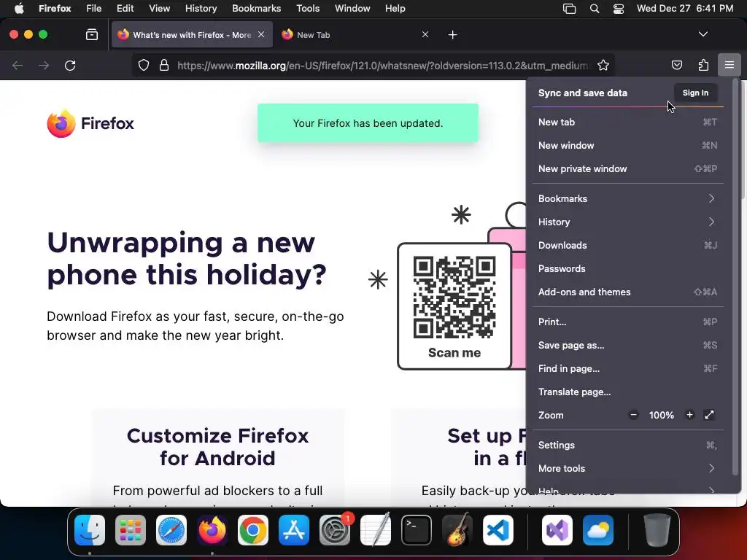Open the Window menu in menu bar
This screenshot has height=560, width=747.
[x=352, y=9]
